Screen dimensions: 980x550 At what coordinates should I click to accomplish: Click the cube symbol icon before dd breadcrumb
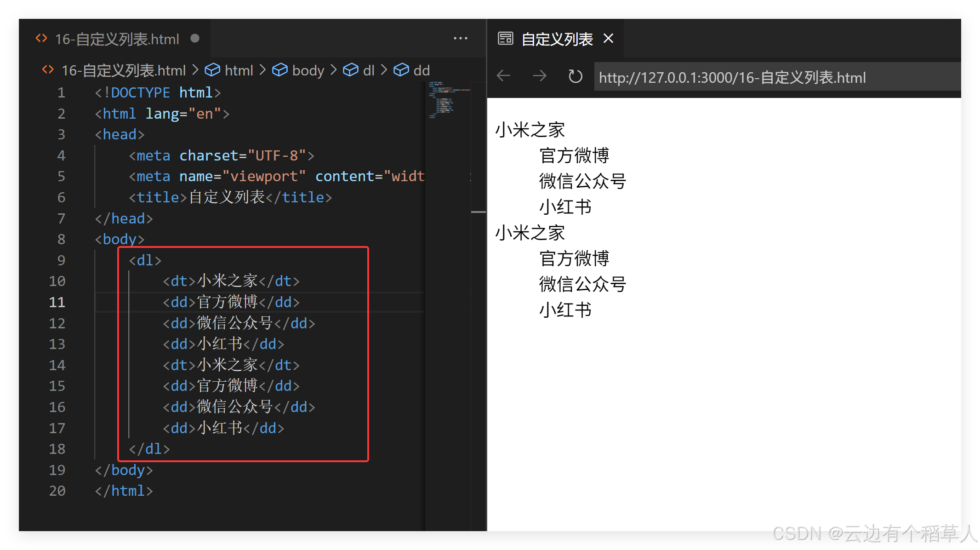click(x=401, y=69)
